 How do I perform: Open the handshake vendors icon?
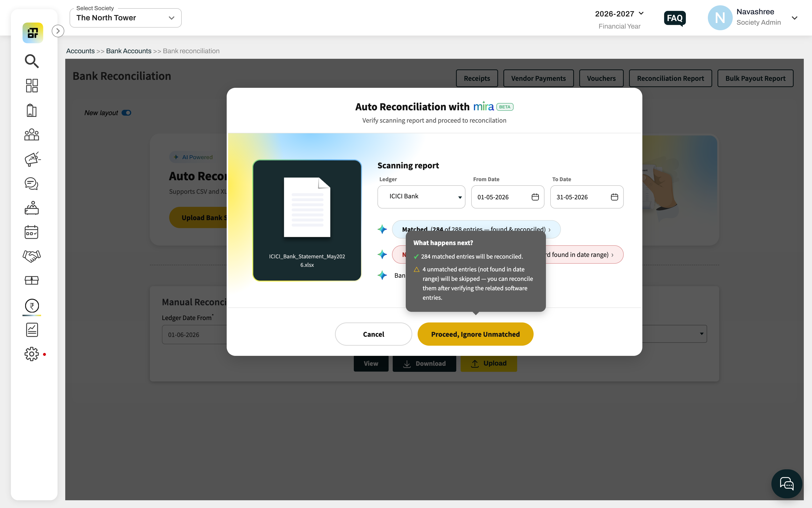click(32, 256)
